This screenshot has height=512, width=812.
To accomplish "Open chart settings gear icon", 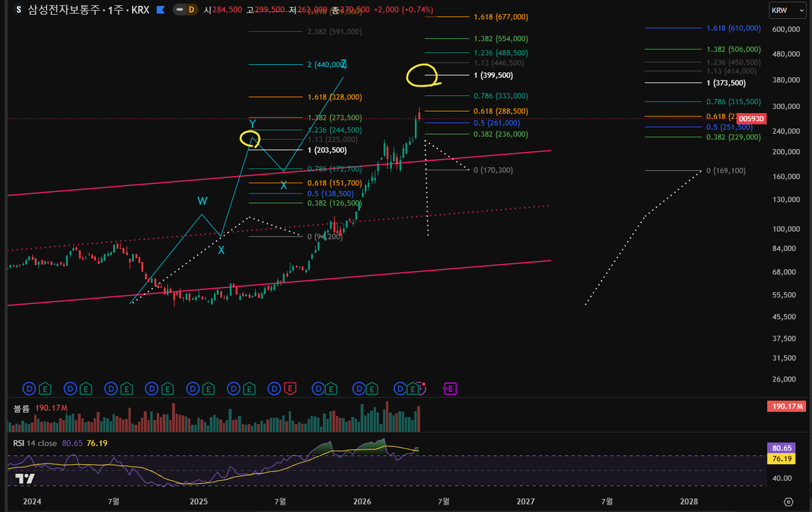I will coord(788,502).
